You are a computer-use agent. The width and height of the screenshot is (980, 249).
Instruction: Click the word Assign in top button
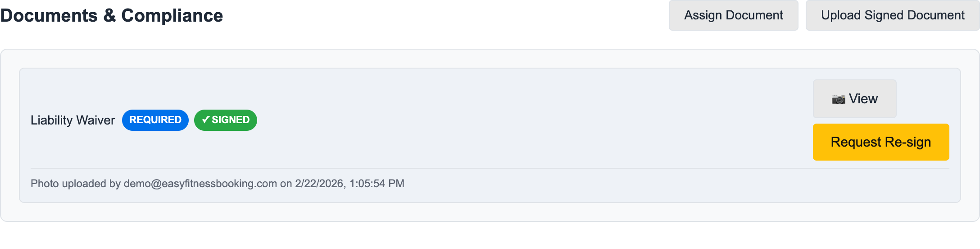pos(703,15)
